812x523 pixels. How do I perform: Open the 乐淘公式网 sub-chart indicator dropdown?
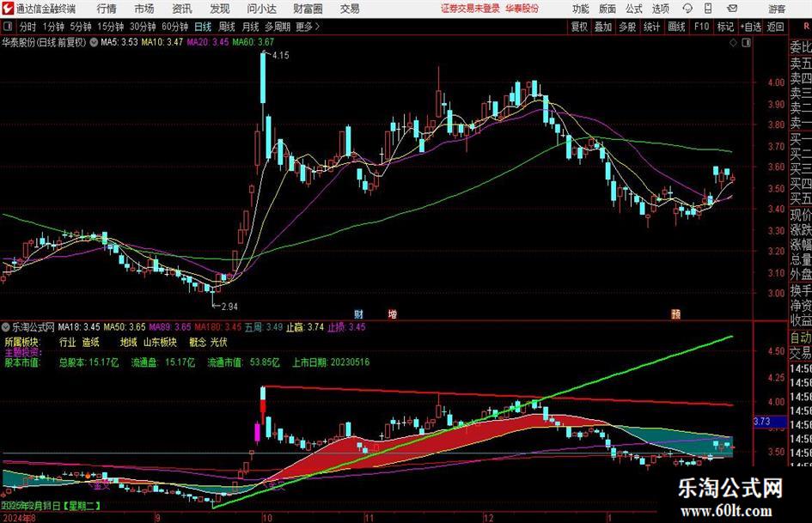[6, 326]
